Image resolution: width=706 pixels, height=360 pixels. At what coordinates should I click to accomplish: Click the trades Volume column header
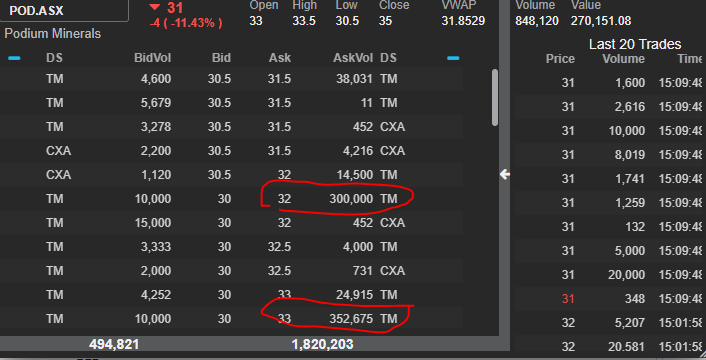pos(624,59)
